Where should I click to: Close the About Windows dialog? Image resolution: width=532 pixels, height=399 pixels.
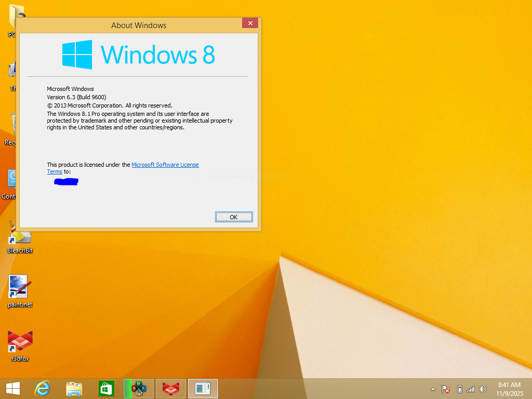250,23
